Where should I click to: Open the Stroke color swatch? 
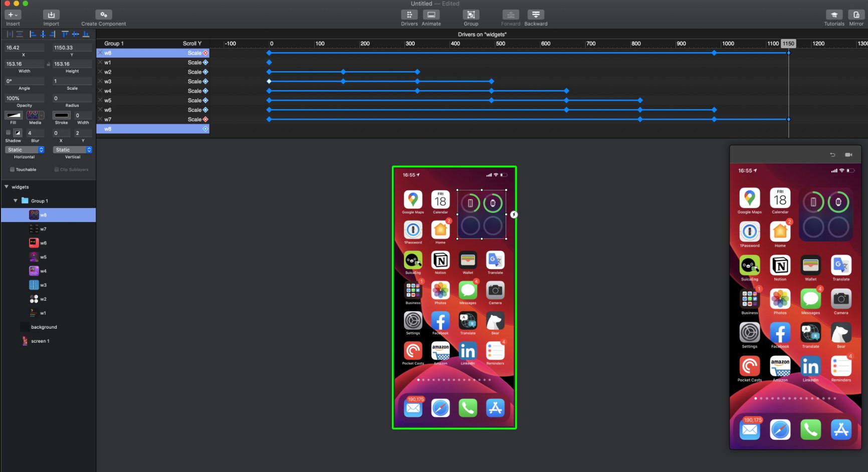pyautogui.click(x=61, y=115)
